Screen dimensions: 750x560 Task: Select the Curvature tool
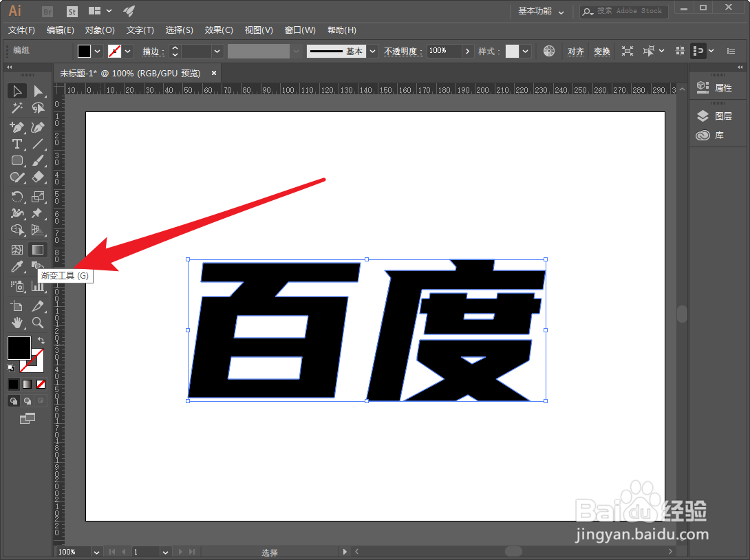tap(38, 127)
